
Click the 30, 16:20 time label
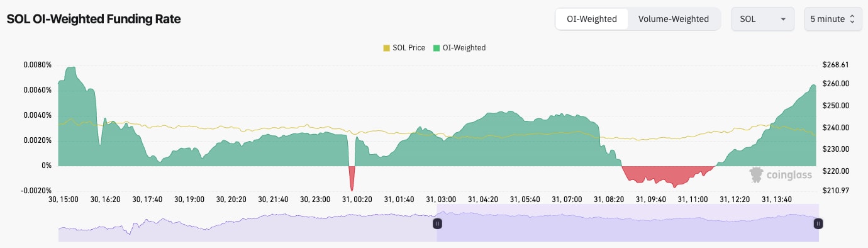106,200
